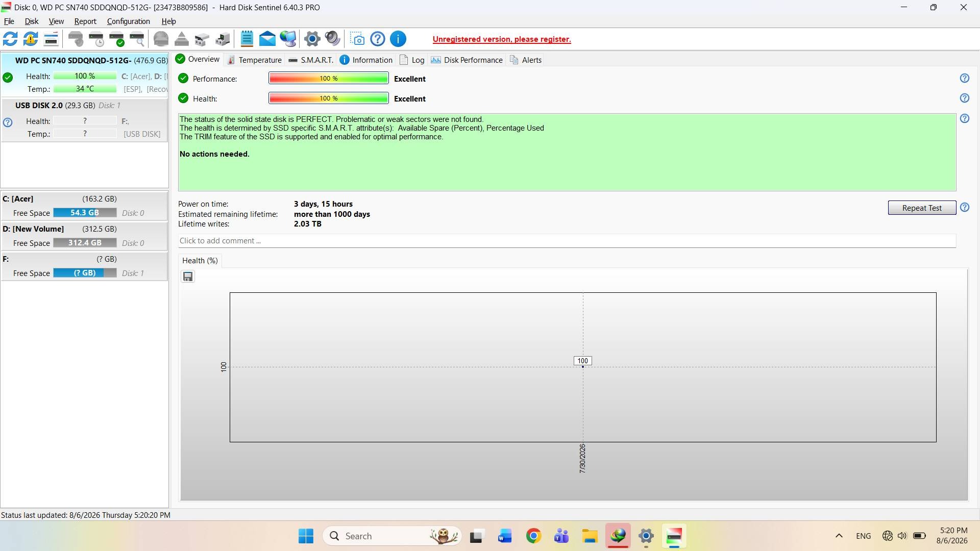Click the speaker sound toolbar icon
The height and width of the screenshot is (551, 980).
pyautogui.click(x=333, y=39)
